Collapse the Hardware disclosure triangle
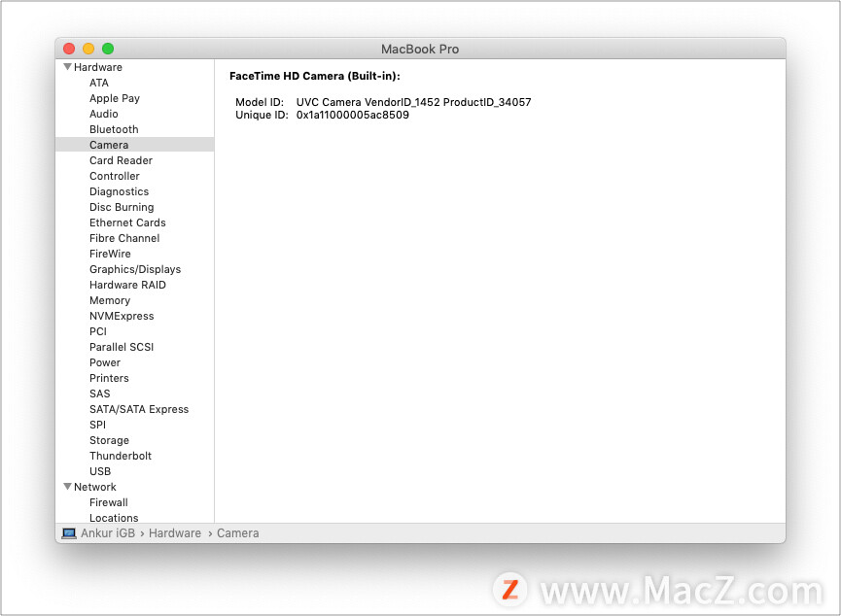 coord(68,67)
